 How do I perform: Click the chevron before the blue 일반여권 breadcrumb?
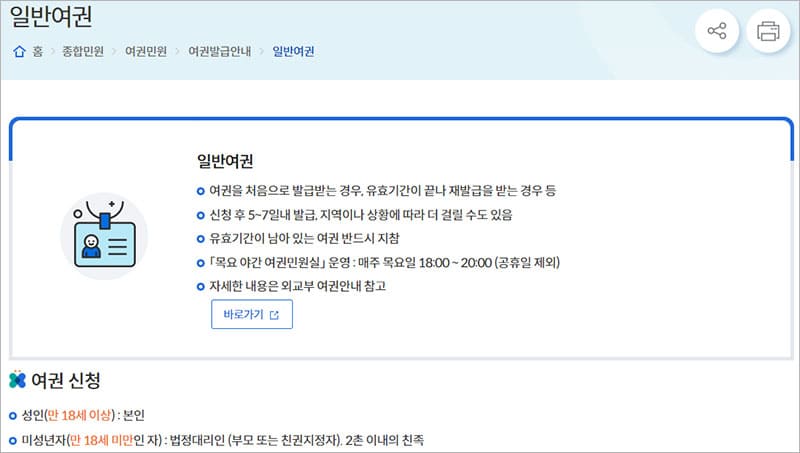point(262,51)
